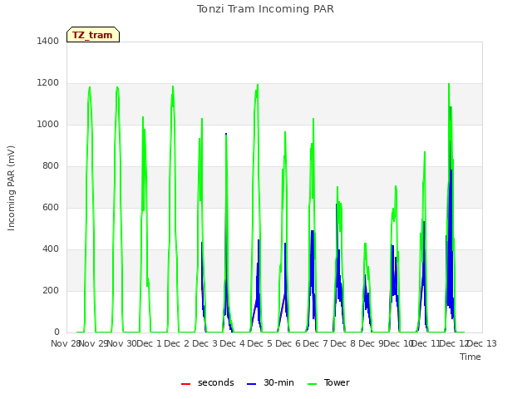Click the 'Dec 3' x-axis date label
Image resolution: width=532 pixels, height=399 pixels.
(205, 343)
